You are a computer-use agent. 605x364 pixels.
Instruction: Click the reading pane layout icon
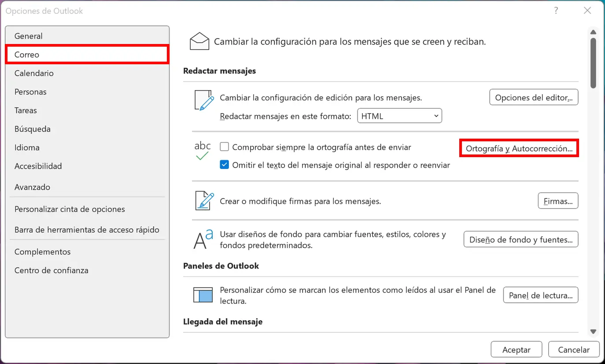[203, 295]
